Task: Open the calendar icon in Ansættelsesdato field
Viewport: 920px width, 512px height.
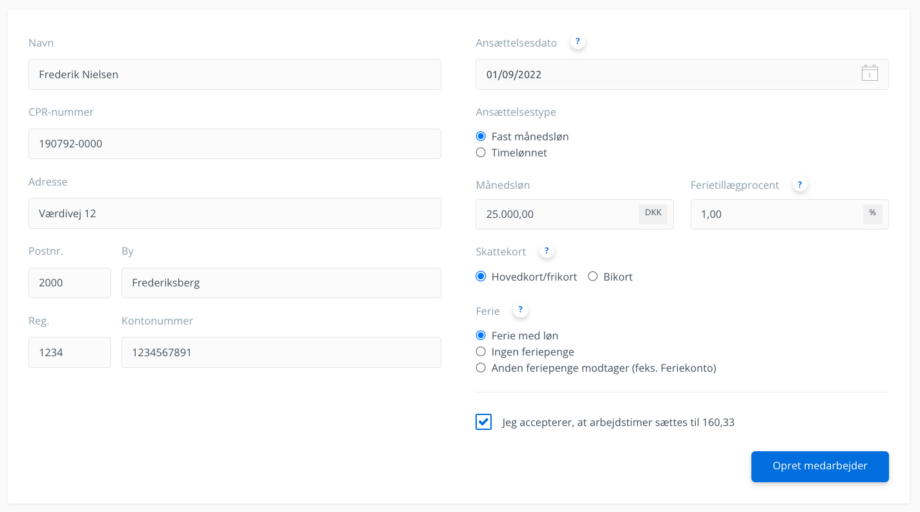Action: click(870, 73)
